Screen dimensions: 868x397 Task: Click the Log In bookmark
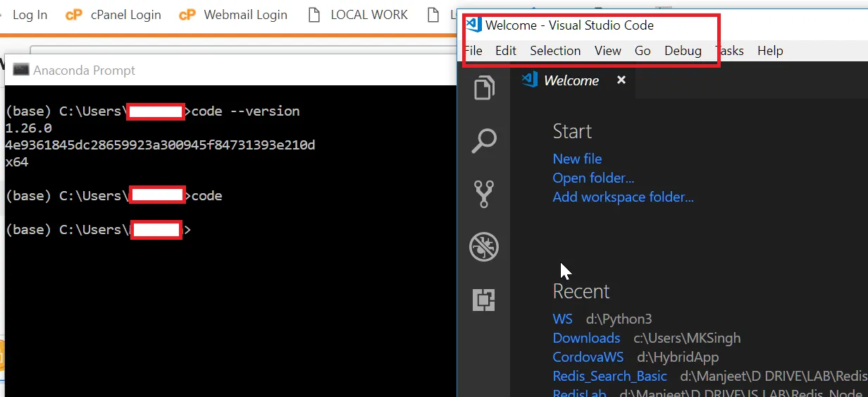(30, 14)
